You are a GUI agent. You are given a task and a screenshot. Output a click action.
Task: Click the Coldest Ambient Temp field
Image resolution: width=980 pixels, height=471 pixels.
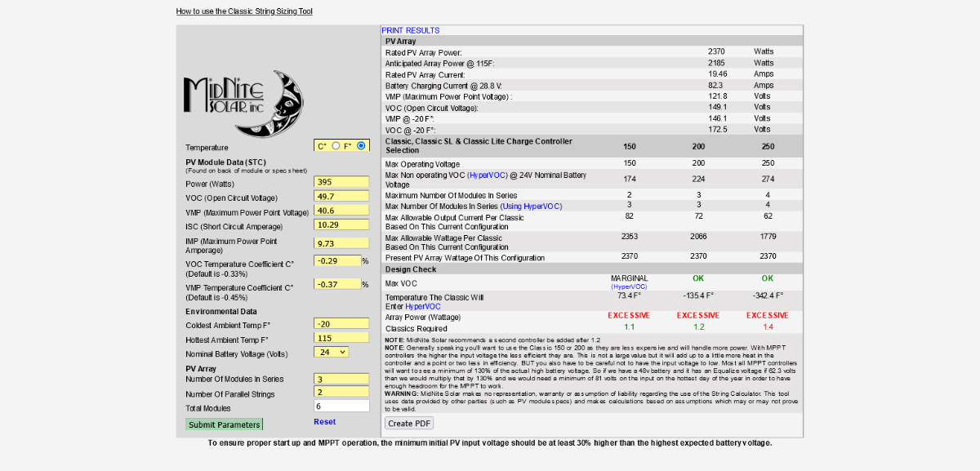click(x=342, y=324)
